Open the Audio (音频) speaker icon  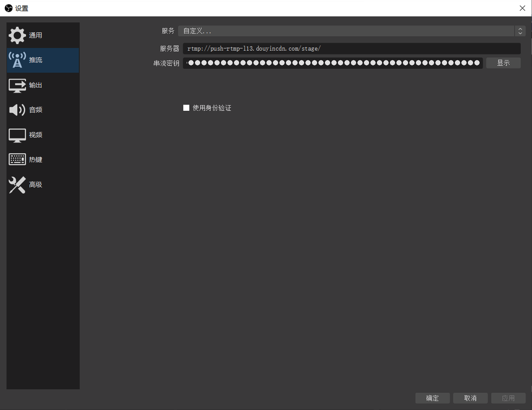(17, 110)
